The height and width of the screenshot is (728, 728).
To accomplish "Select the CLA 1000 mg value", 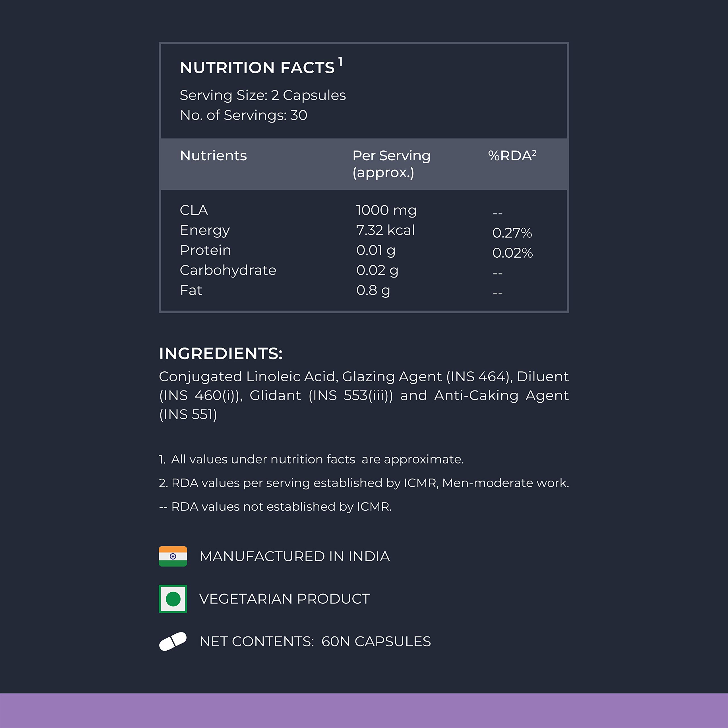I will pos(386,210).
